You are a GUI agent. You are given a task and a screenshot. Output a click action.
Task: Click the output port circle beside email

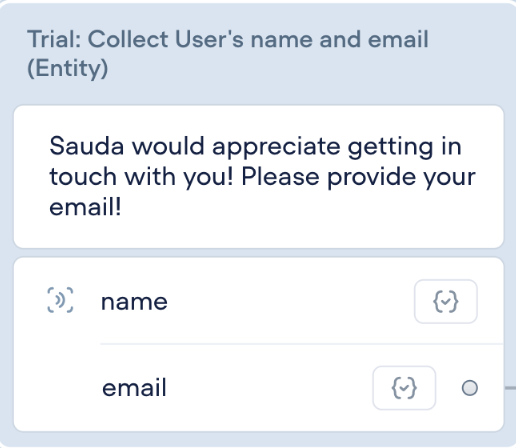(x=470, y=388)
